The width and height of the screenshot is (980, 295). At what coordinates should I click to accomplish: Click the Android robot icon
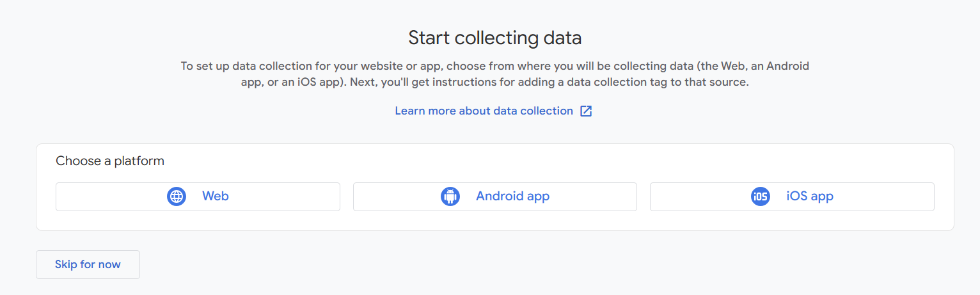tap(450, 196)
